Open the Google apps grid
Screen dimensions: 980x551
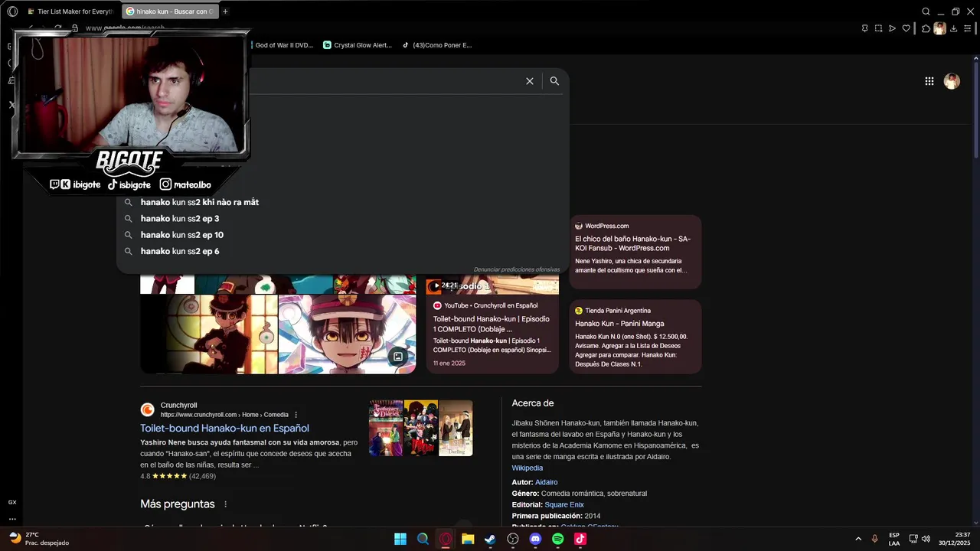coord(929,81)
